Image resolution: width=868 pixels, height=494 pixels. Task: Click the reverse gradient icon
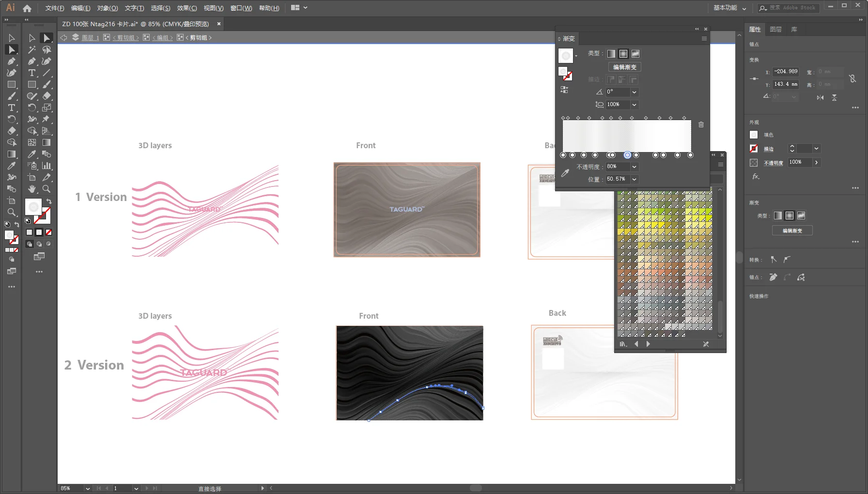564,90
